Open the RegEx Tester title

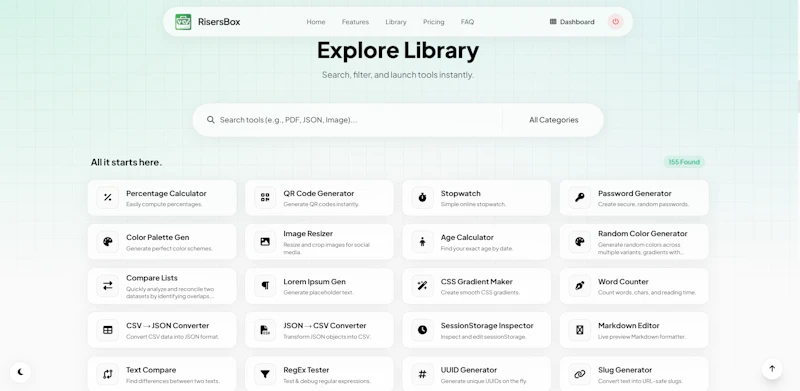tap(306, 370)
